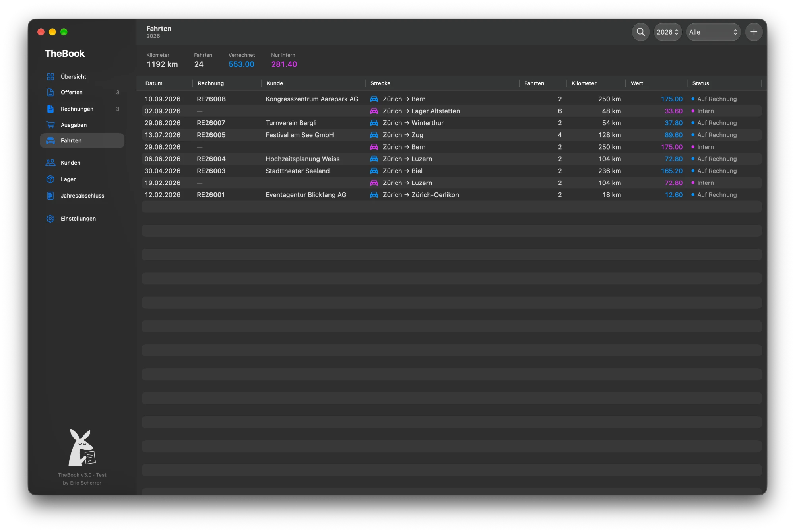Click the Ausgaben shopping cart icon
Viewport: 795px width, 532px height.
click(x=50, y=125)
